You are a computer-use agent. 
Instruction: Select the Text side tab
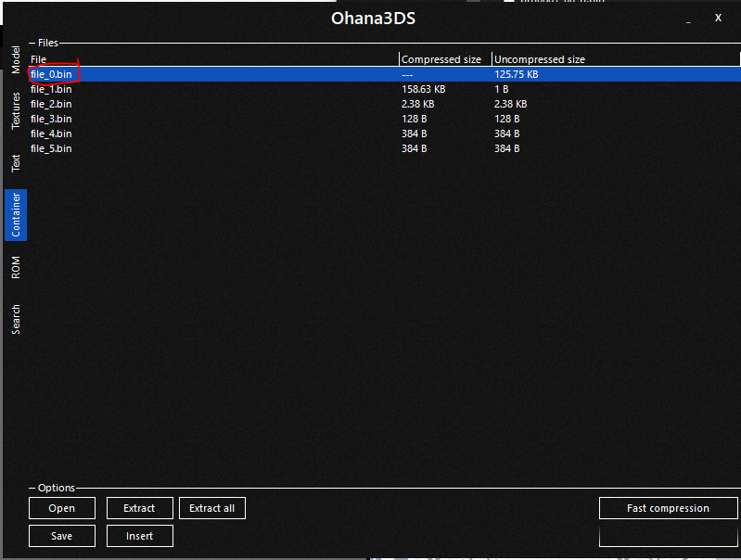tap(16, 163)
